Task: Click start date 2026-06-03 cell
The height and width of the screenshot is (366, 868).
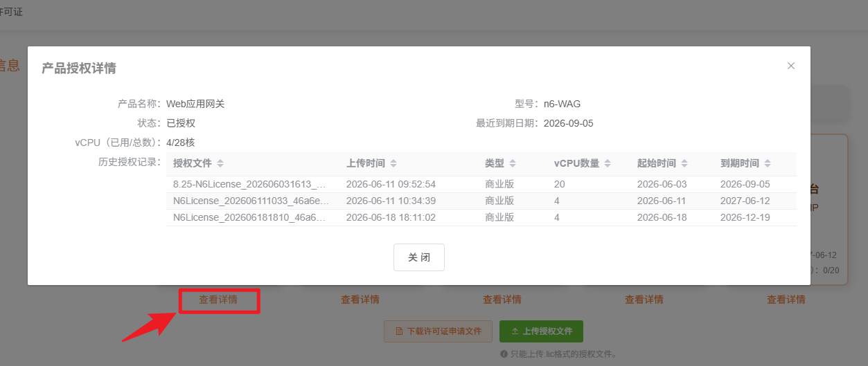Action: [x=662, y=184]
